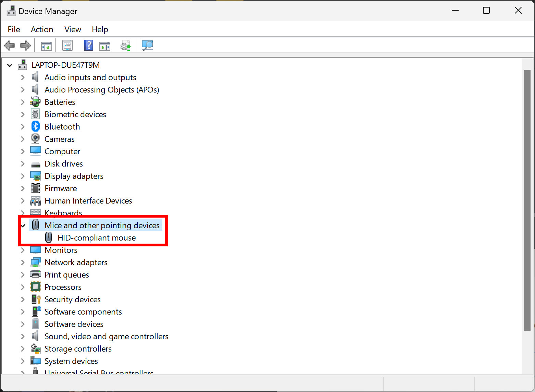This screenshot has height=392, width=535.
Task: Click the Display adapters icon
Action: point(36,176)
